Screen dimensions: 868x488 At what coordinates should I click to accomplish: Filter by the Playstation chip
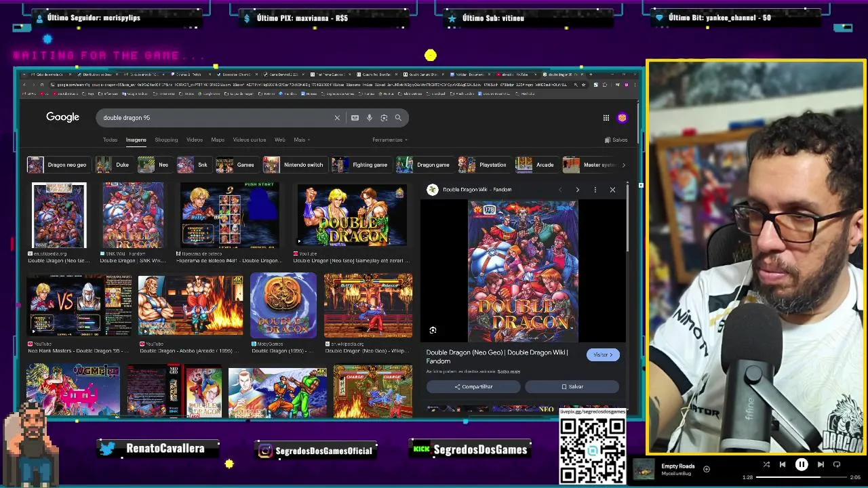[x=483, y=165]
